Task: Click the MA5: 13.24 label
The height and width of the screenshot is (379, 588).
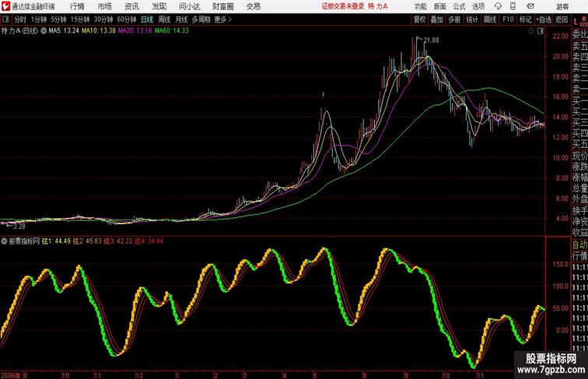Action: pos(64,31)
